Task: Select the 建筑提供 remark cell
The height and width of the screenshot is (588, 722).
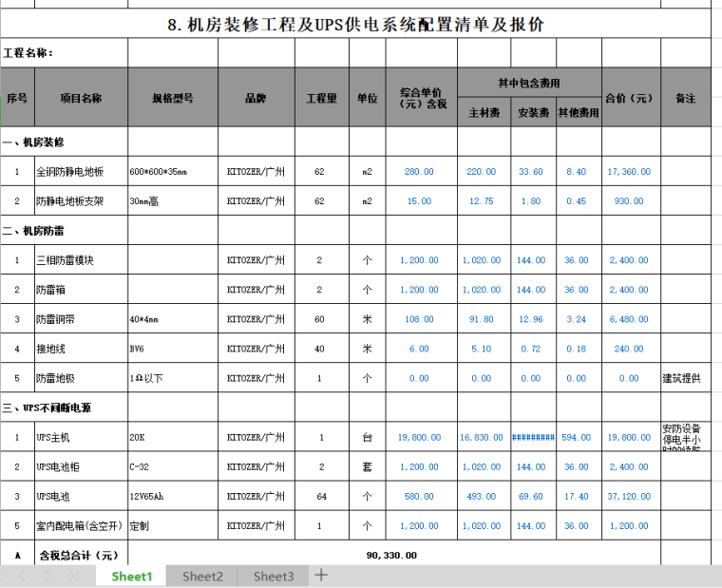Action: pyautogui.click(x=686, y=378)
